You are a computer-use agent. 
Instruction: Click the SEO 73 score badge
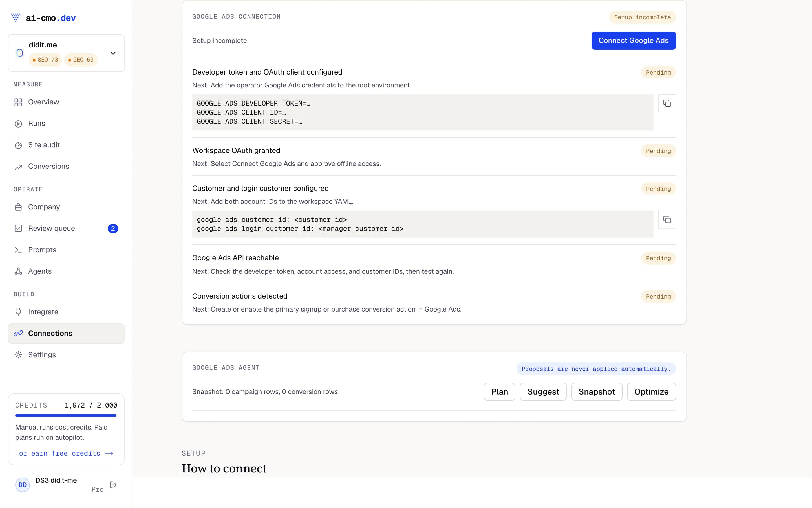[45, 60]
